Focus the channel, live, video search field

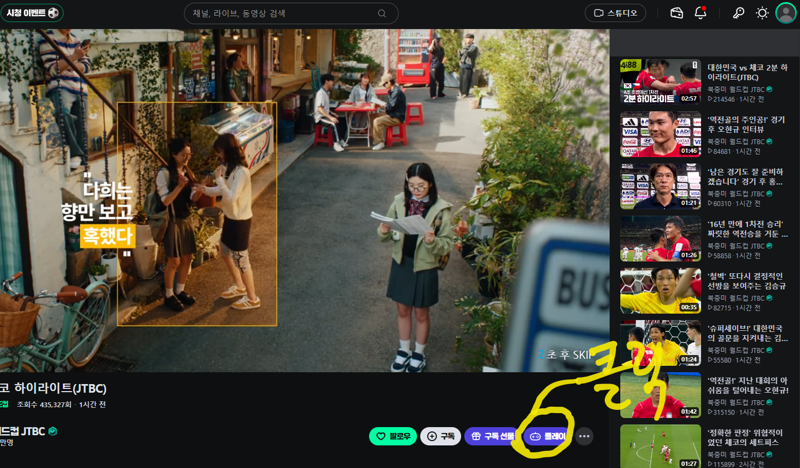click(x=291, y=14)
